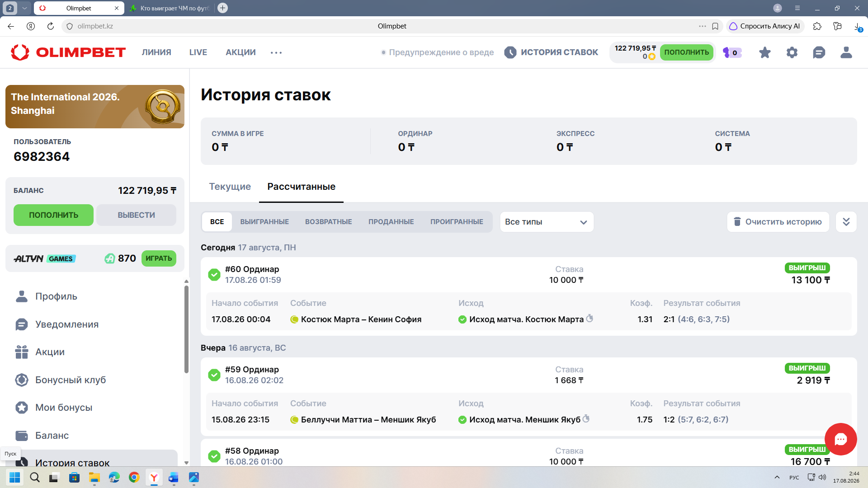This screenshot has height=488, width=868.
Task: Select the Рассчитанные tab
Action: pos(301,187)
